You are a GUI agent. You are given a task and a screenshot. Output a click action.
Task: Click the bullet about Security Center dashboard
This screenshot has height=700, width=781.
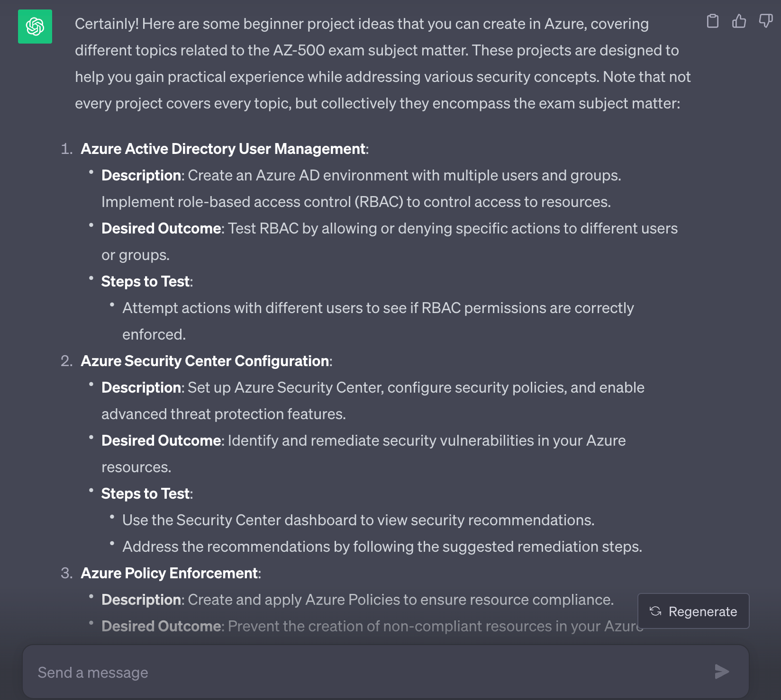click(358, 520)
